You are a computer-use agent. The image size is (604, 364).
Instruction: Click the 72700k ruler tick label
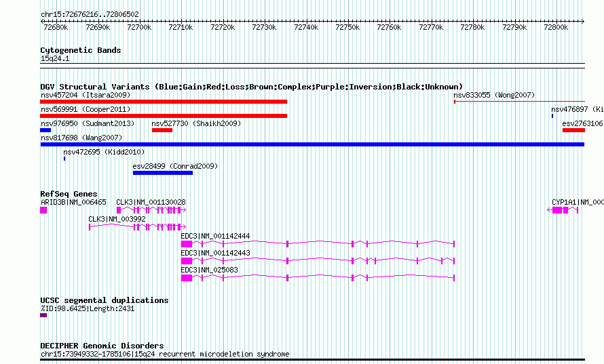coord(139,27)
